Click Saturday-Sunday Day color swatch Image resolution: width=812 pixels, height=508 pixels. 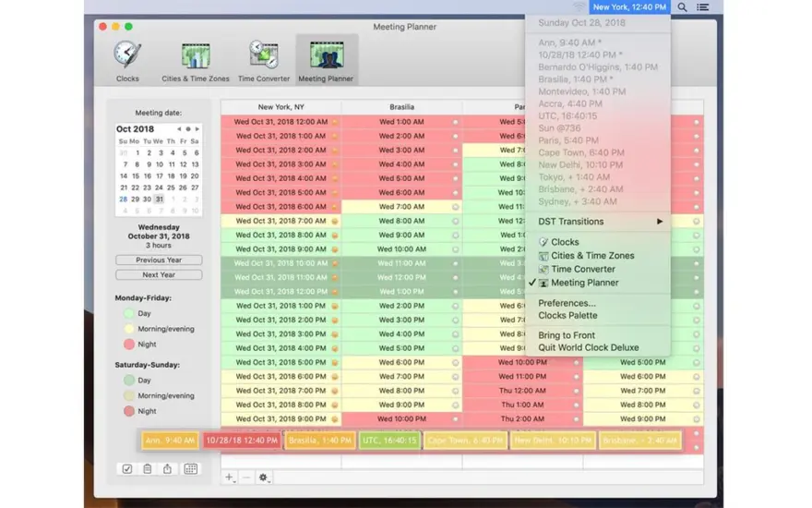point(129,381)
